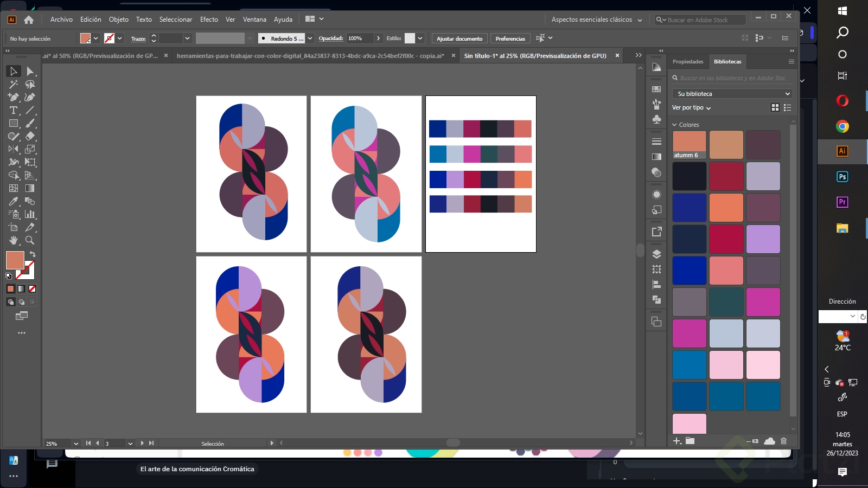
Task: Click the Buscar en Adobe Stock search field
Action: [x=700, y=20]
